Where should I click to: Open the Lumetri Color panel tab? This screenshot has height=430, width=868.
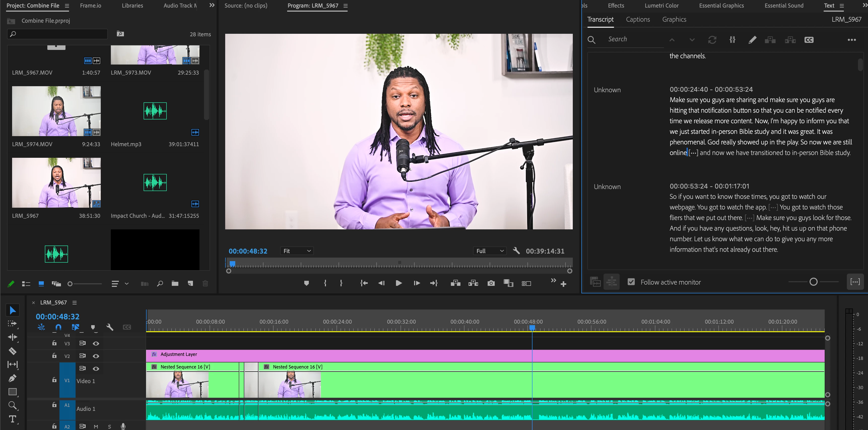click(661, 5)
